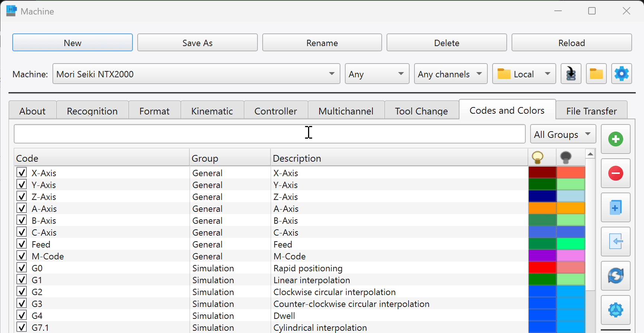644x333 pixels.
Task: Click the light pink M-Code color swatch
Action: [571, 256]
